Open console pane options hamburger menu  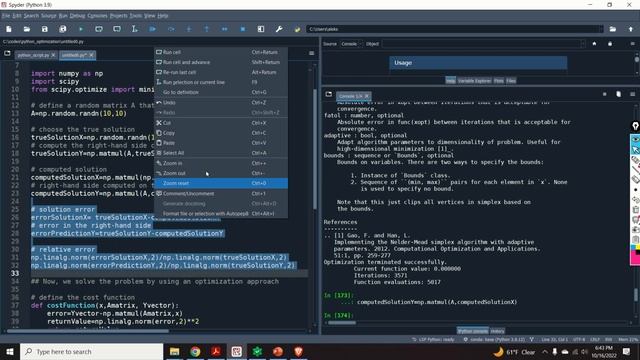[632, 94]
